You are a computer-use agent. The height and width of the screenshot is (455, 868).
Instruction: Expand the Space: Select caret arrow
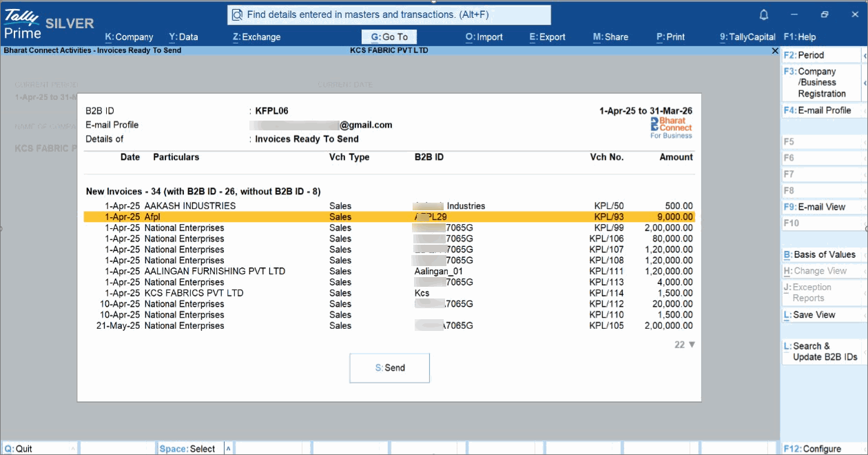click(x=228, y=449)
